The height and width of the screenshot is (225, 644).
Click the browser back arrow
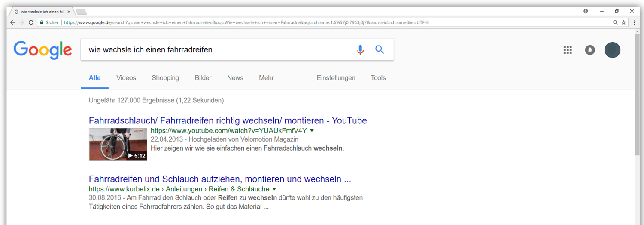[x=12, y=22]
